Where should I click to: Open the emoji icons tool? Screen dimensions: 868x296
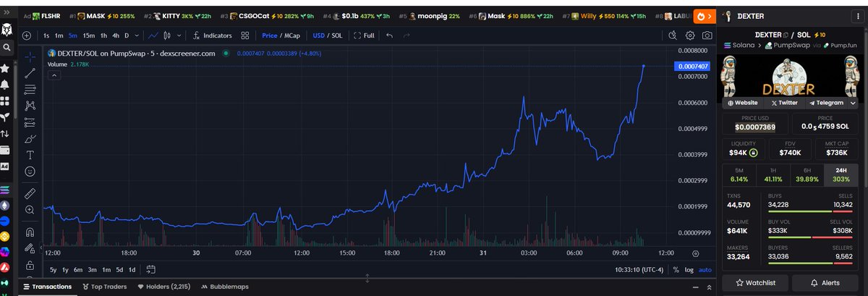point(30,172)
